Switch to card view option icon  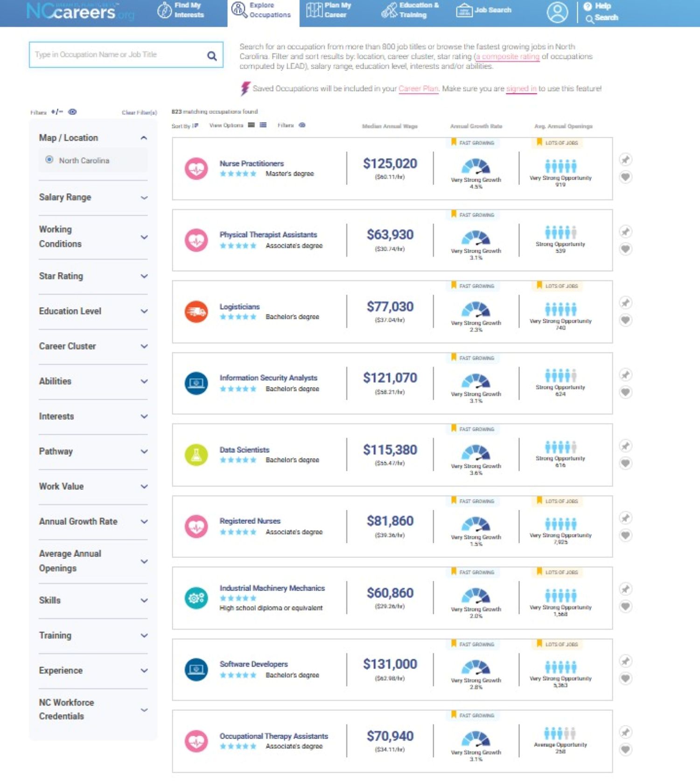252,125
